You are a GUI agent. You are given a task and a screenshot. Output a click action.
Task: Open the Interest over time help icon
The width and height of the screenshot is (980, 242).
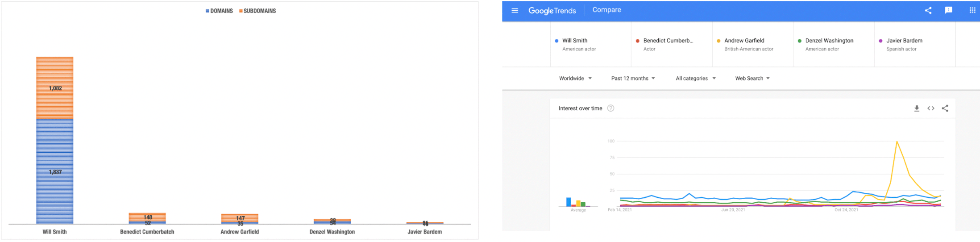[611, 108]
